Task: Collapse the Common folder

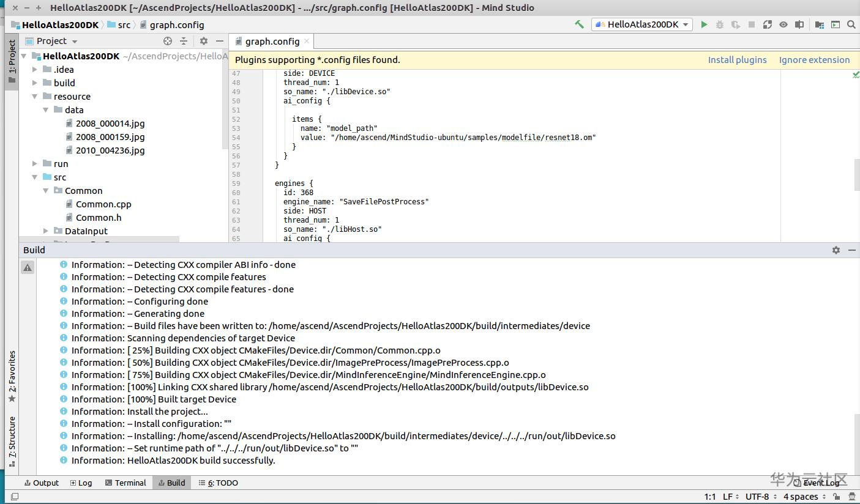Action: (46, 191)
